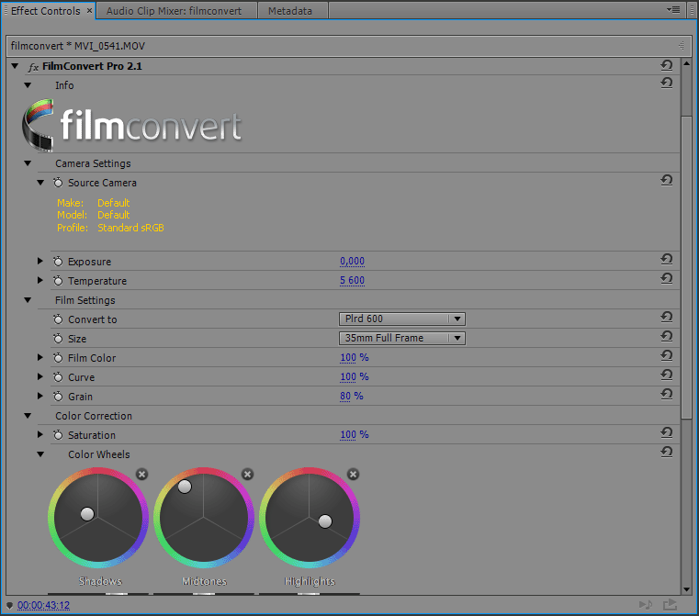This screenshot has height=616, width=699.
Task: Collapse the Film Settings group
Action: (28, 300)
